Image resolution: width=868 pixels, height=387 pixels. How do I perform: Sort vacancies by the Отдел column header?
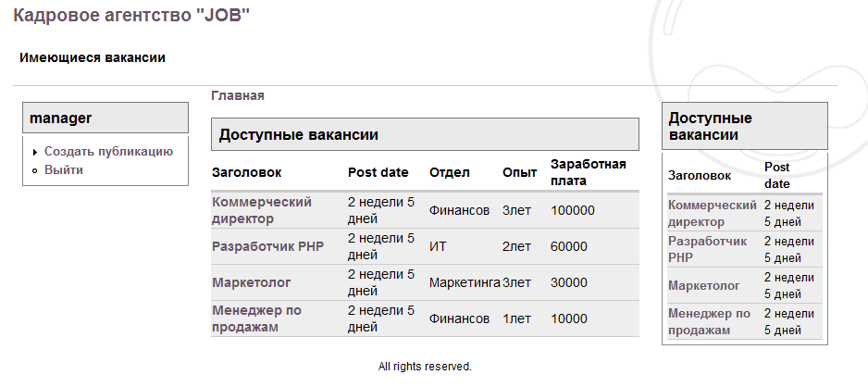click(450, 173)
